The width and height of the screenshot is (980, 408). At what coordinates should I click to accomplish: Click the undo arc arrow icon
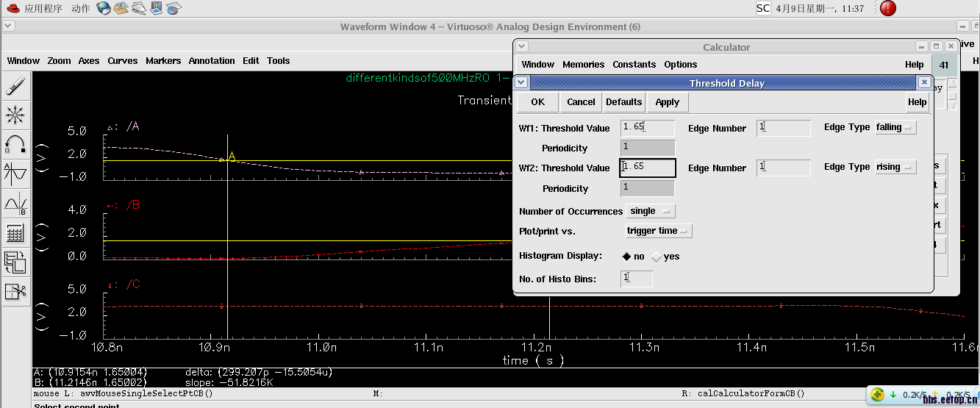click(15, 144)
